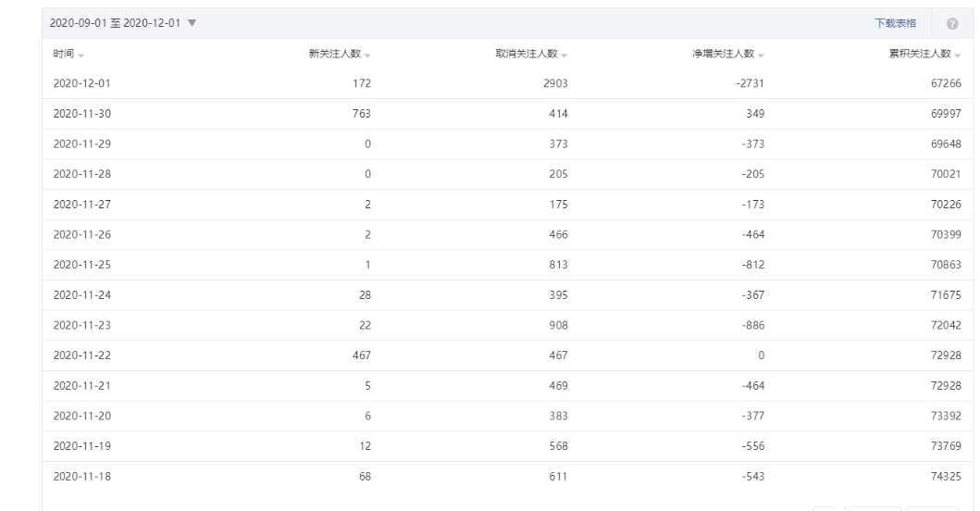The width and height of the screenshot is (980, 511).
Task: Select the 2020-12-01 row date
Action: pyautogui.click(x=81, y=83)
